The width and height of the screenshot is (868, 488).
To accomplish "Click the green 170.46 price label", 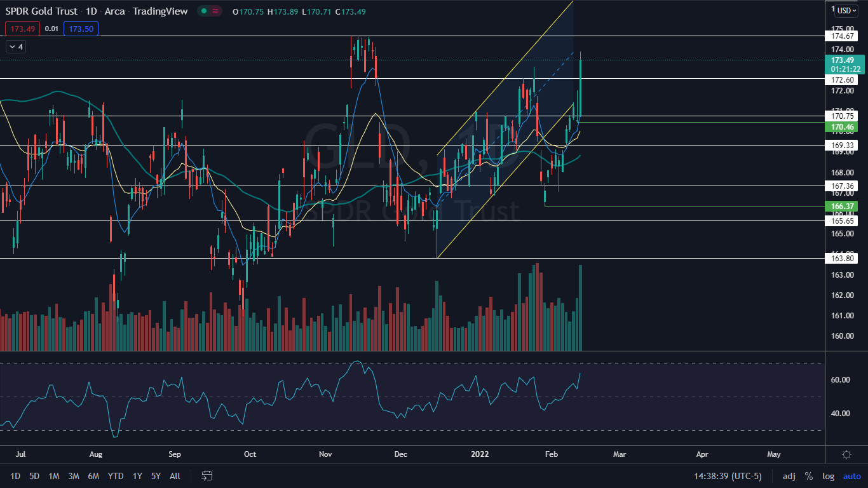I will tap(843, 127).
